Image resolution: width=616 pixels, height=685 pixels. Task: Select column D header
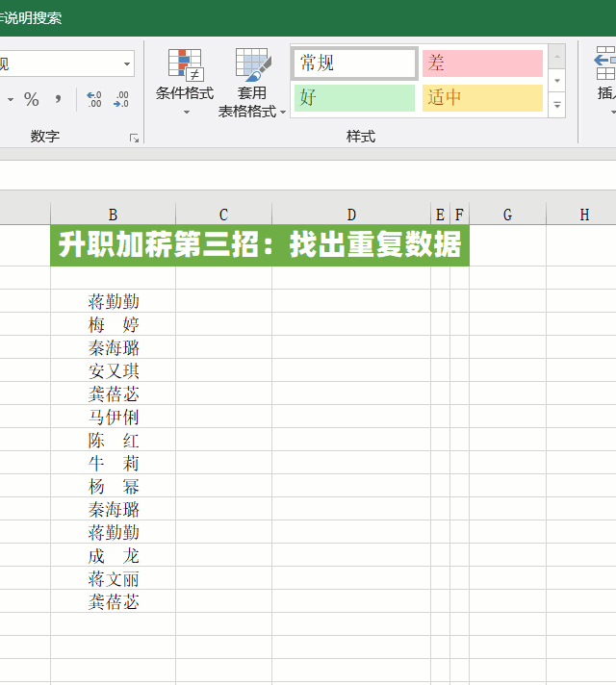pos(351,214)
